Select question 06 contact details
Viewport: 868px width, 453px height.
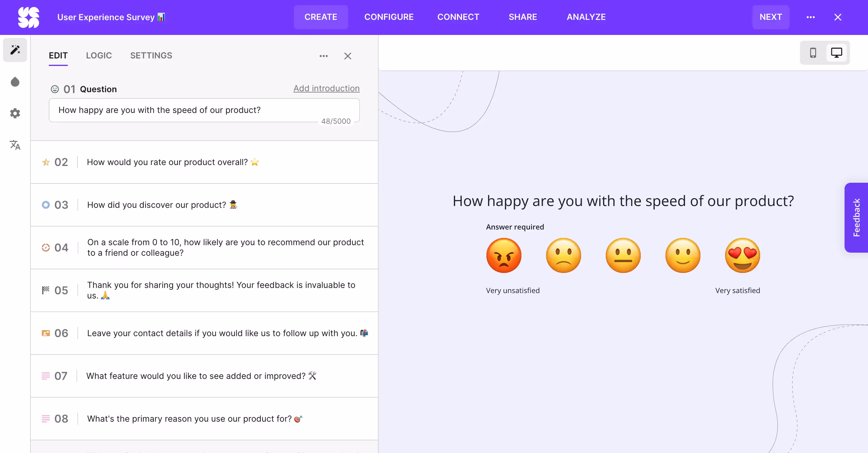(x=204, y=333)
